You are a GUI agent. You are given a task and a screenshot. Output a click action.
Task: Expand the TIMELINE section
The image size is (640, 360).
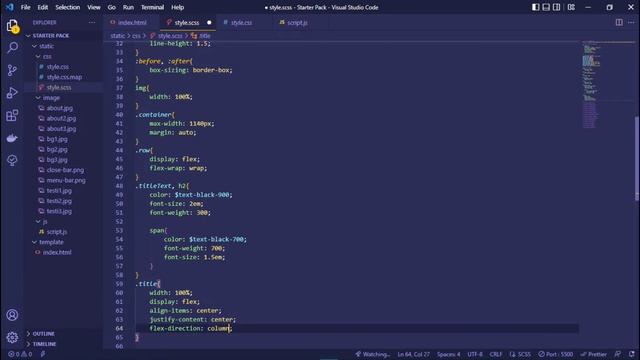pyautogui.click(x=44, y=344)
